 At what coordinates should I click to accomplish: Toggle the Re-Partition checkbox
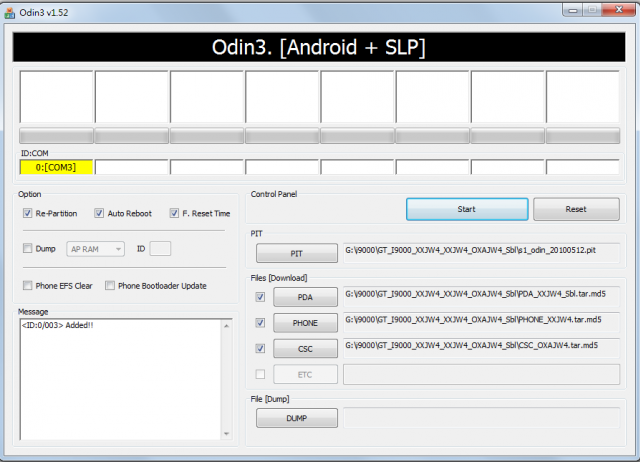pyautogui.click(x=27, y=213)
